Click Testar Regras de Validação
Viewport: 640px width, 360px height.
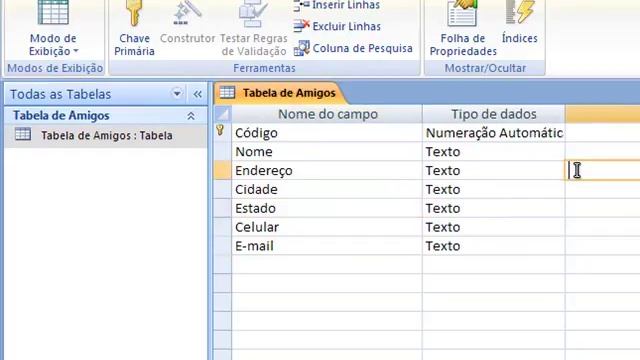(253, 29)
